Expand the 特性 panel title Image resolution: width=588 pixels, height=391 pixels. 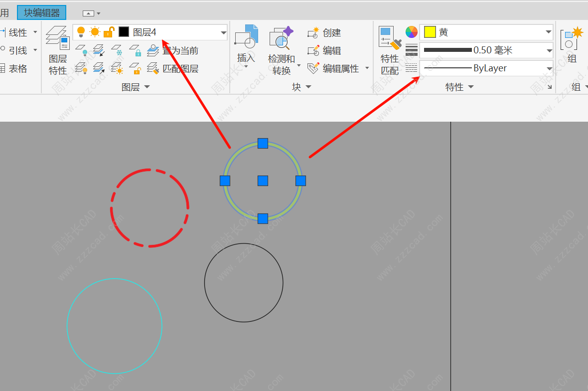coord(459,87)
